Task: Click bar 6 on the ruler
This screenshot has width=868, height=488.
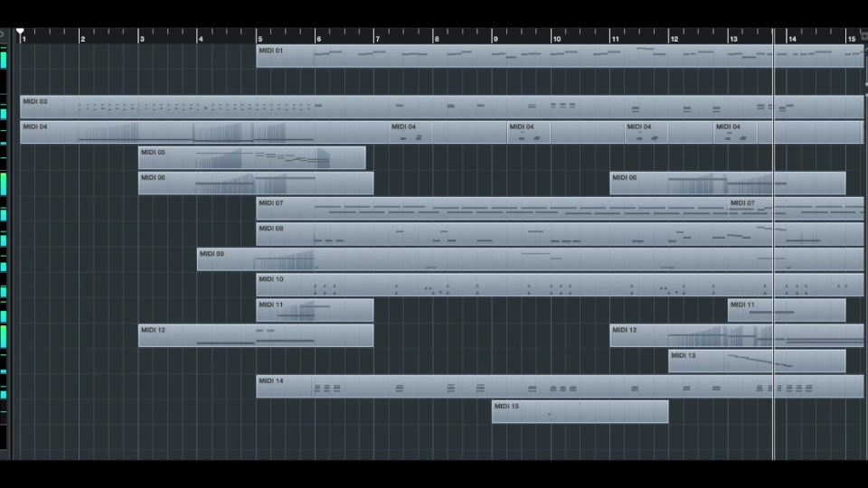Action: 318,39
